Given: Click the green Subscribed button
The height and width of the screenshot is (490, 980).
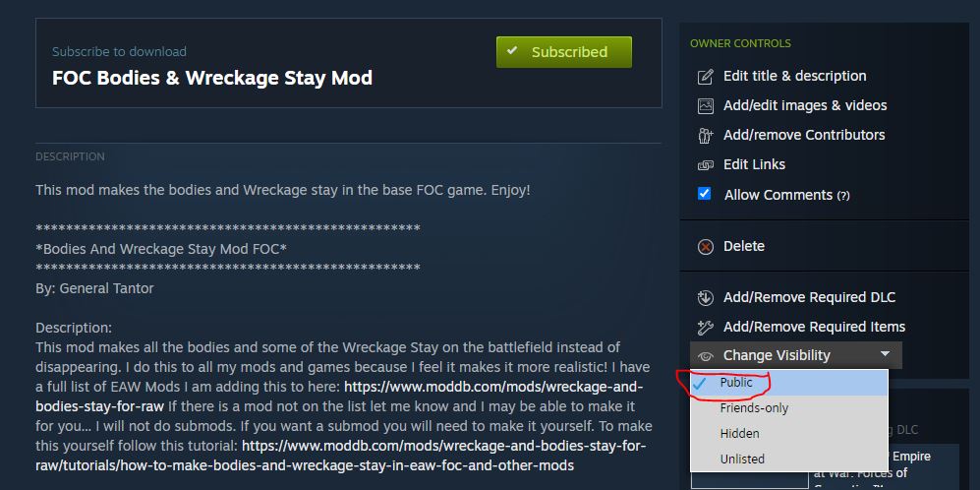Looking at the screenshot, I should (564, 52).
